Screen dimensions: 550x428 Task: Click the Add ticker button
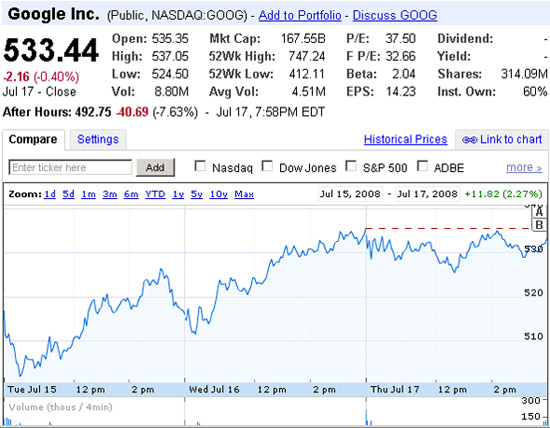[x=155, y=167]
